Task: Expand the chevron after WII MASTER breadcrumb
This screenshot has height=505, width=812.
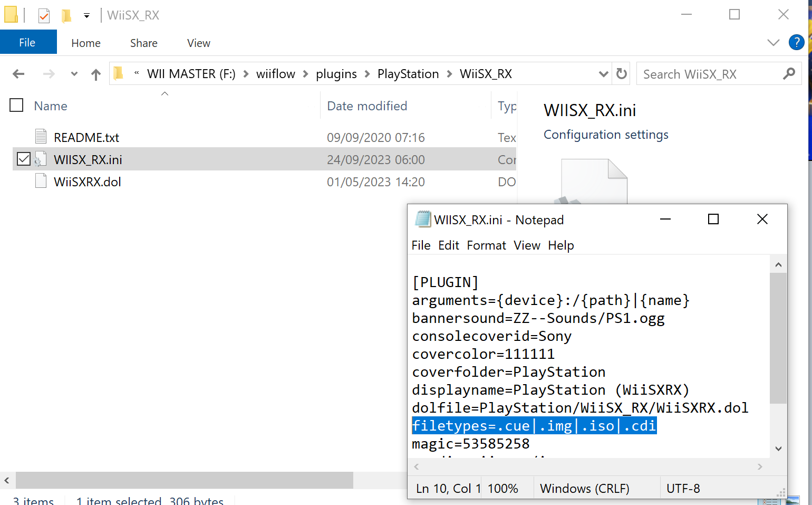Action: click(x=246, y=74)
